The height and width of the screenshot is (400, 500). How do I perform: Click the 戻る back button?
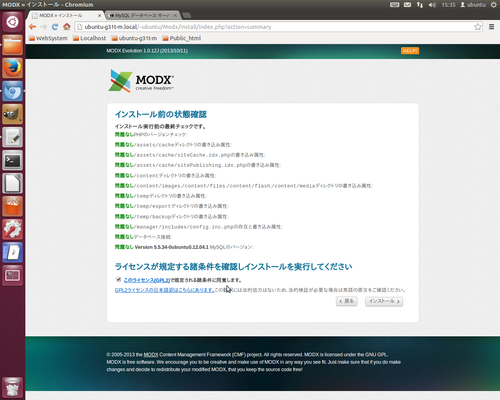347,301
